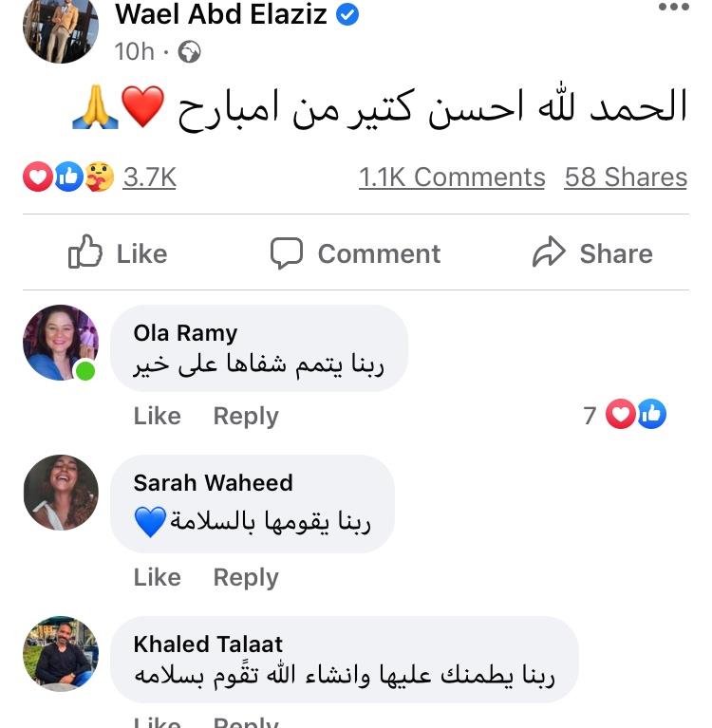712x728 pixels.
Task: View the 58 Shares list
Action: (626, 177)
